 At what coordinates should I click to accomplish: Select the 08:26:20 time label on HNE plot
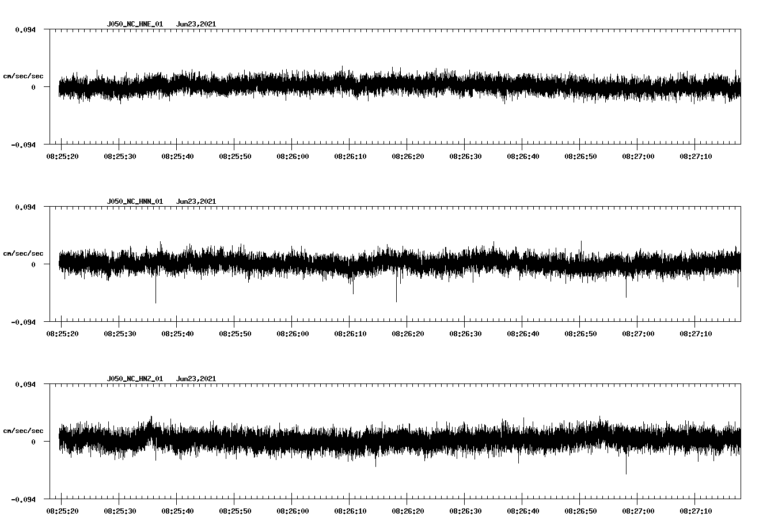408,157
